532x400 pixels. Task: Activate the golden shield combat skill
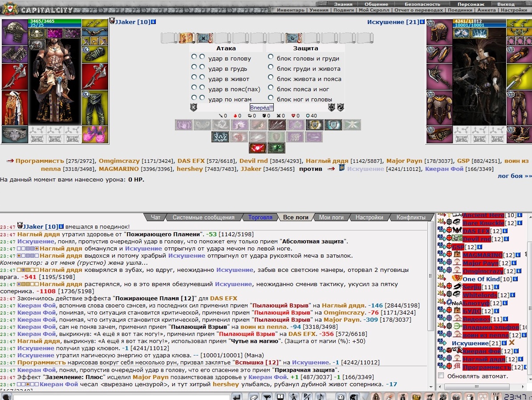[x=314, y=125]
